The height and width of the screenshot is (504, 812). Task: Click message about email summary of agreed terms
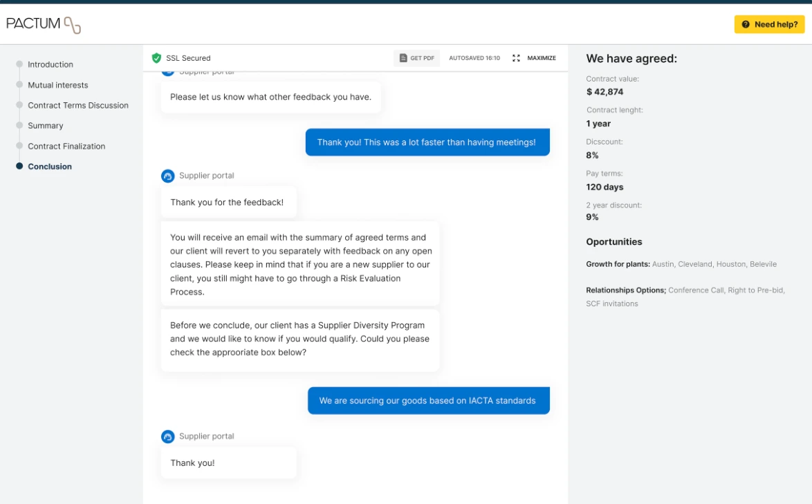point(300,264)
